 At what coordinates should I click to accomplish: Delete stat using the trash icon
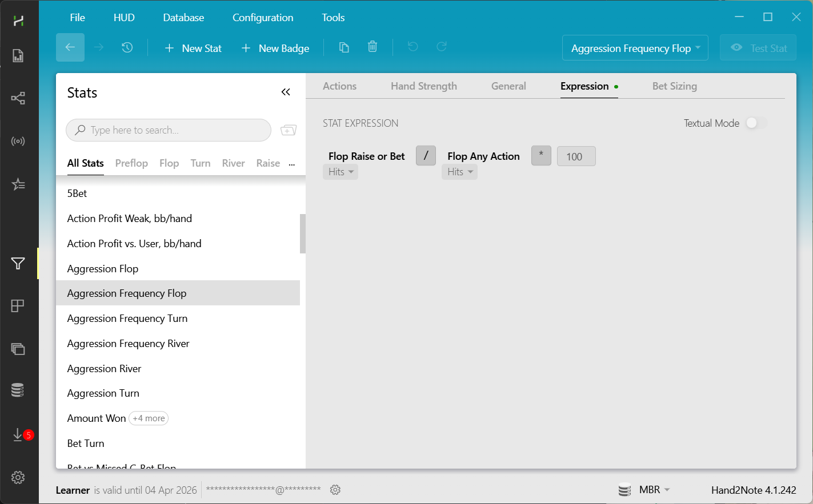373,47
